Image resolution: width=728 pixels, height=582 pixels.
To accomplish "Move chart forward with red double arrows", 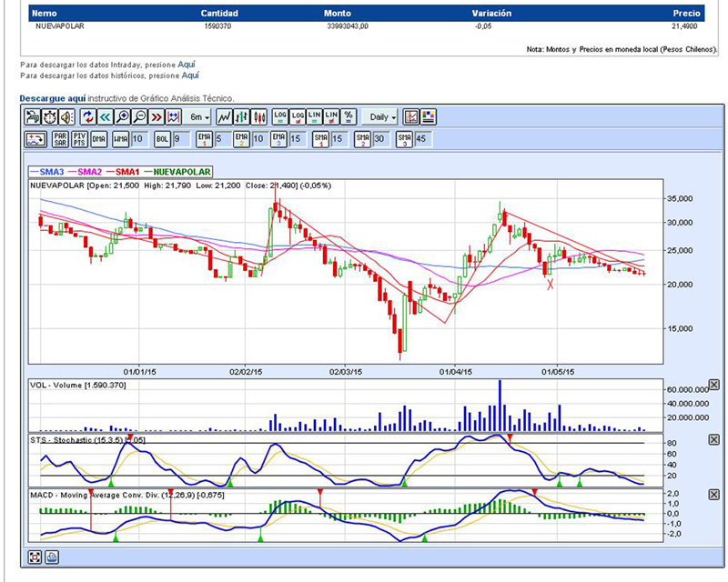I will pos(157,117).
